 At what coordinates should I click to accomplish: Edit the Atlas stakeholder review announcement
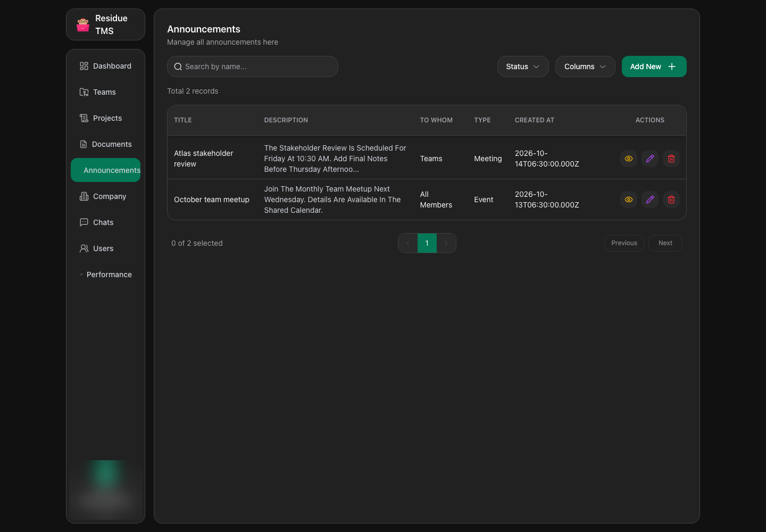(650, 159)
